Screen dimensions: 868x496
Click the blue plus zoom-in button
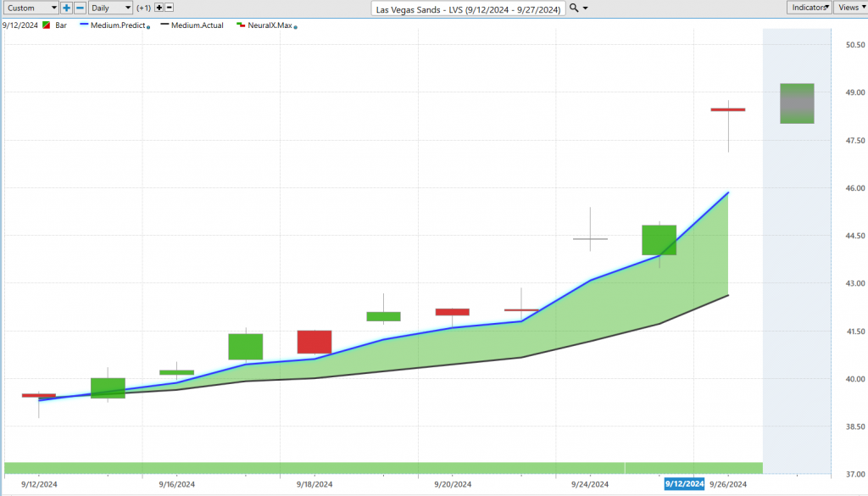pyautogui.click(x=66, y=8)
